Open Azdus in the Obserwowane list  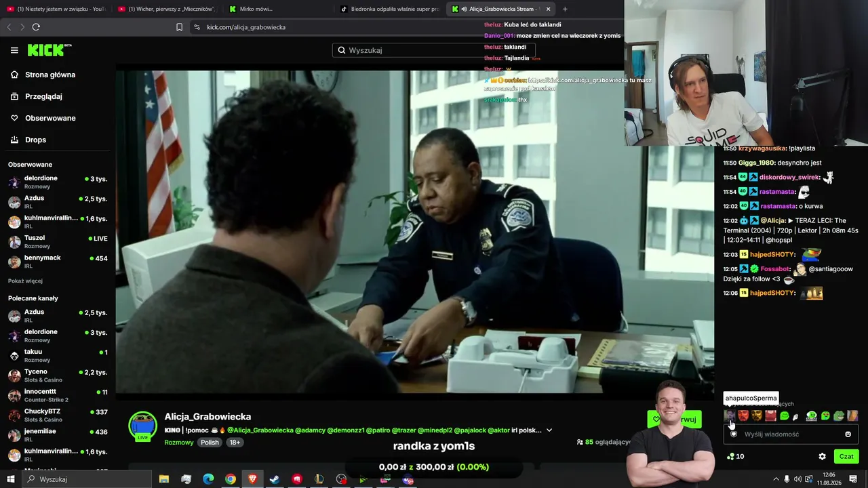tap(58, 202)
